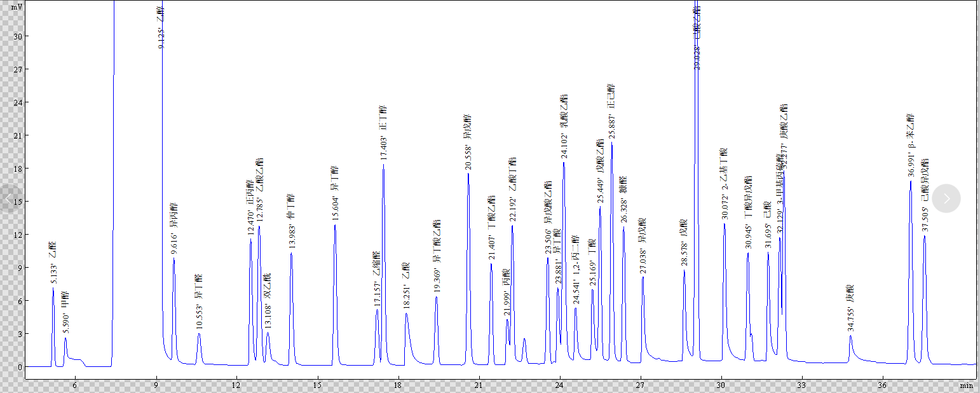Click the 28.578' 戊酸 peak label
The width and height of the screenshot is (980, 393).
point(684,242)
